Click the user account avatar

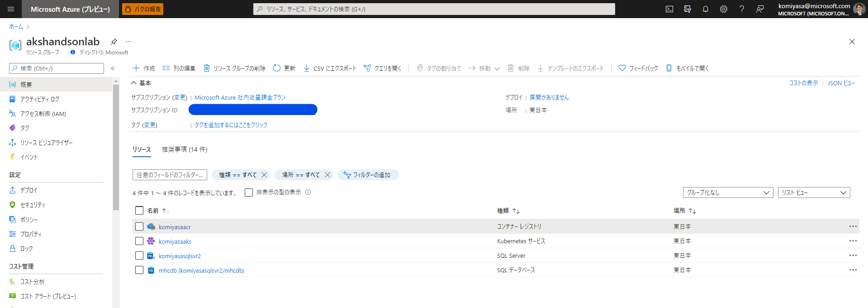coord(859,9)
